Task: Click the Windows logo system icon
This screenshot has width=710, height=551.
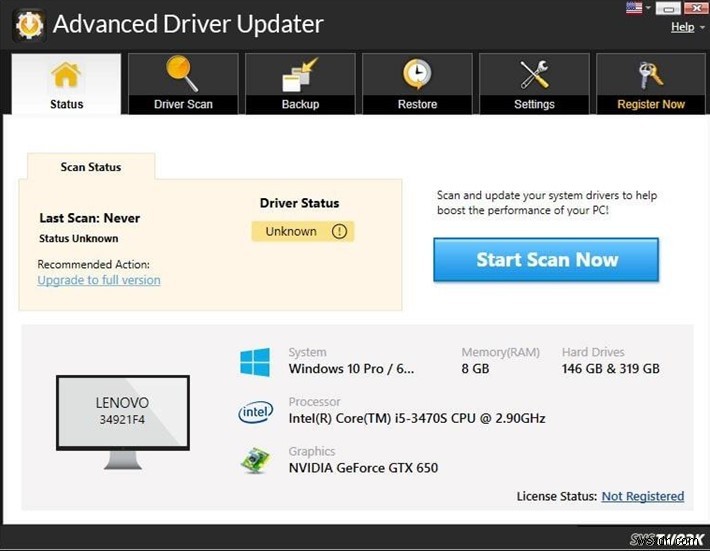Action: pos(255,362)
